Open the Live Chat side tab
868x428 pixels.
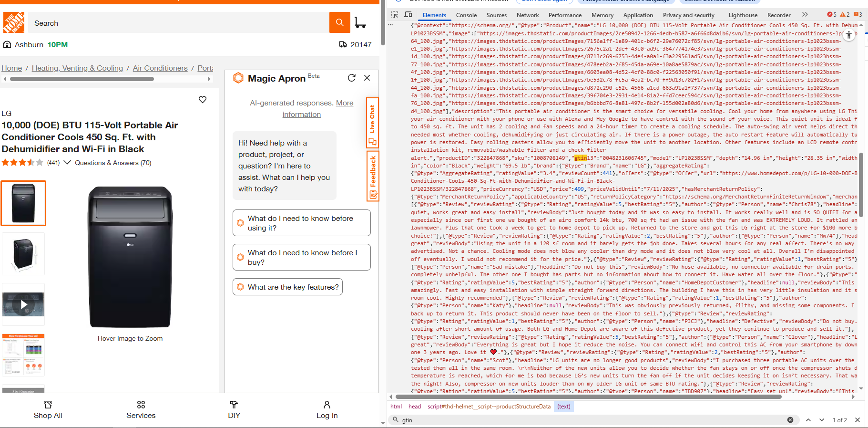click(x=372, y=122)
